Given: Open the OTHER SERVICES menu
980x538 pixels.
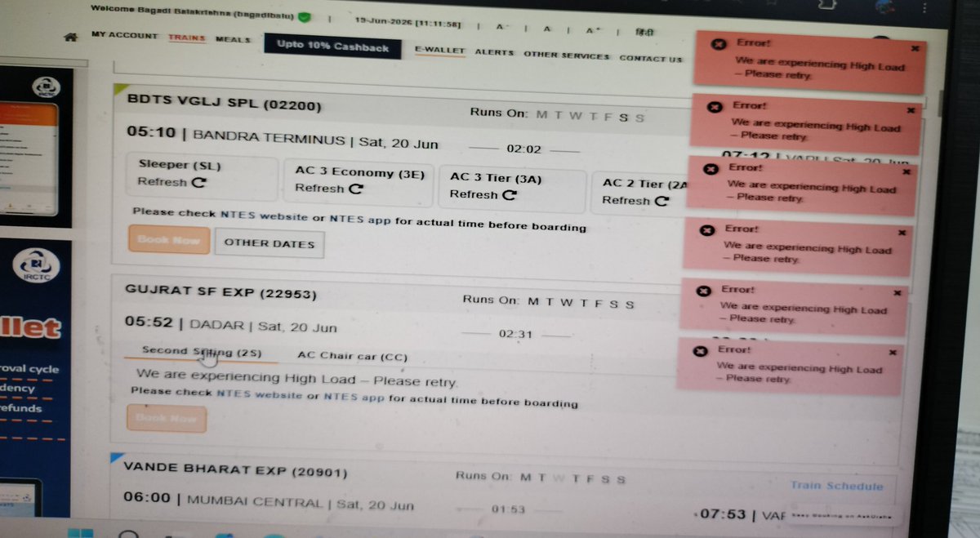Looking at the screenshot, I should pyautogui.click(x=567, y=56).
